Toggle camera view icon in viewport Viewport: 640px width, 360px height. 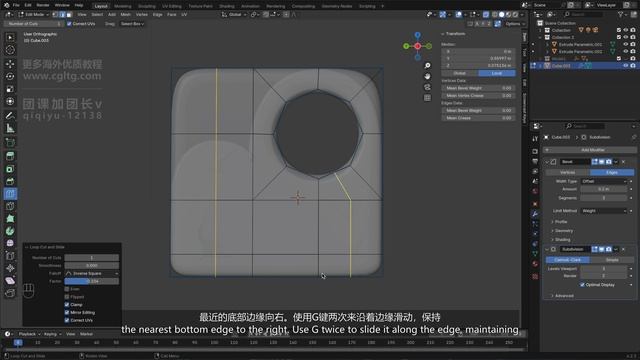[427, 87]
